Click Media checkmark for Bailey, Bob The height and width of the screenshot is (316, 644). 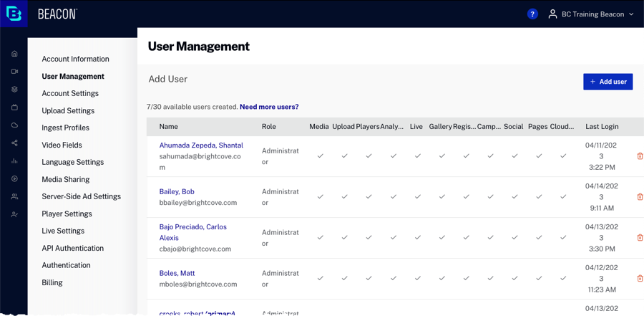pos(321,196)
